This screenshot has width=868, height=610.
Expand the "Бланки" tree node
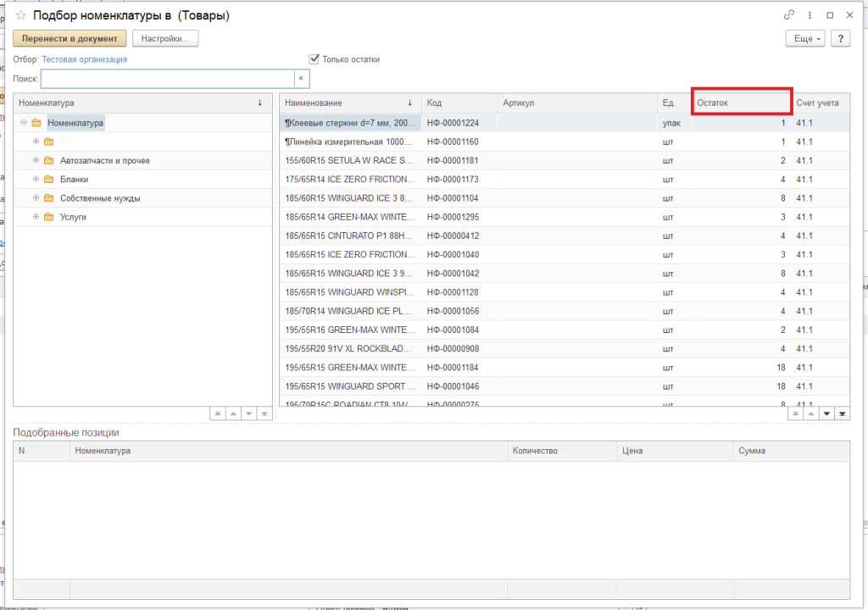click(x=36, y=179)
